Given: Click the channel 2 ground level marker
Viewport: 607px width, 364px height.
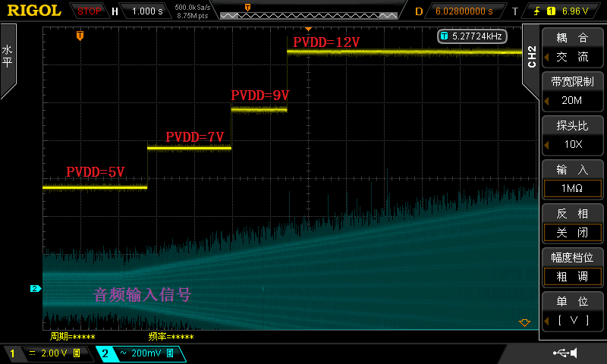Looking at the screenshot, I should [34, 289].
